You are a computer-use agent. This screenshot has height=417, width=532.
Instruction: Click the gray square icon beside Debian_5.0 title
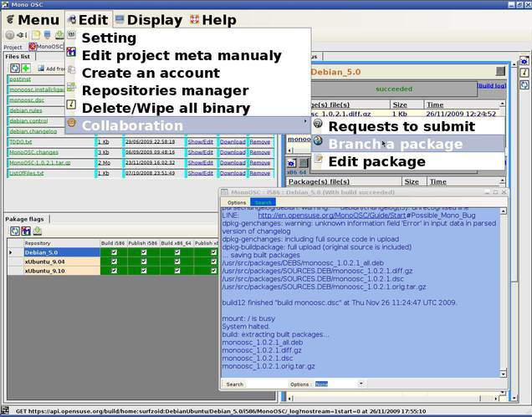[x=500, y=71]
